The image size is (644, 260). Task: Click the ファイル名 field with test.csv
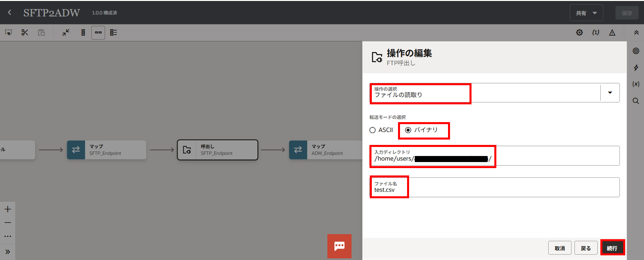[x=494, y=187]
